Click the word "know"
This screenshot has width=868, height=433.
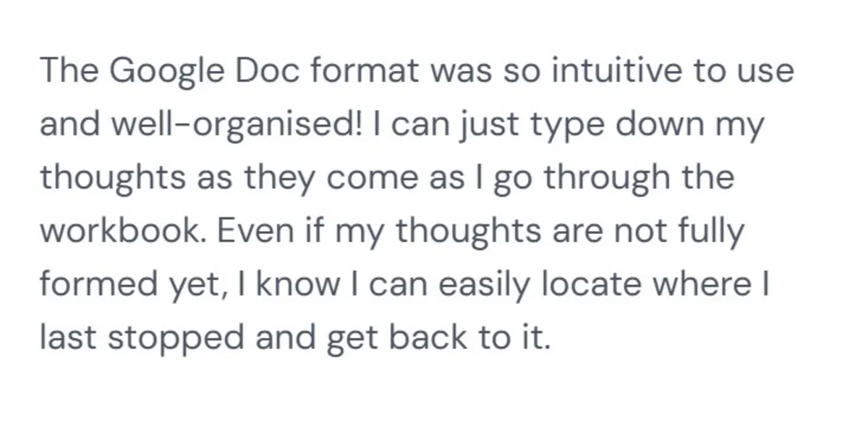tap(292, 285)
